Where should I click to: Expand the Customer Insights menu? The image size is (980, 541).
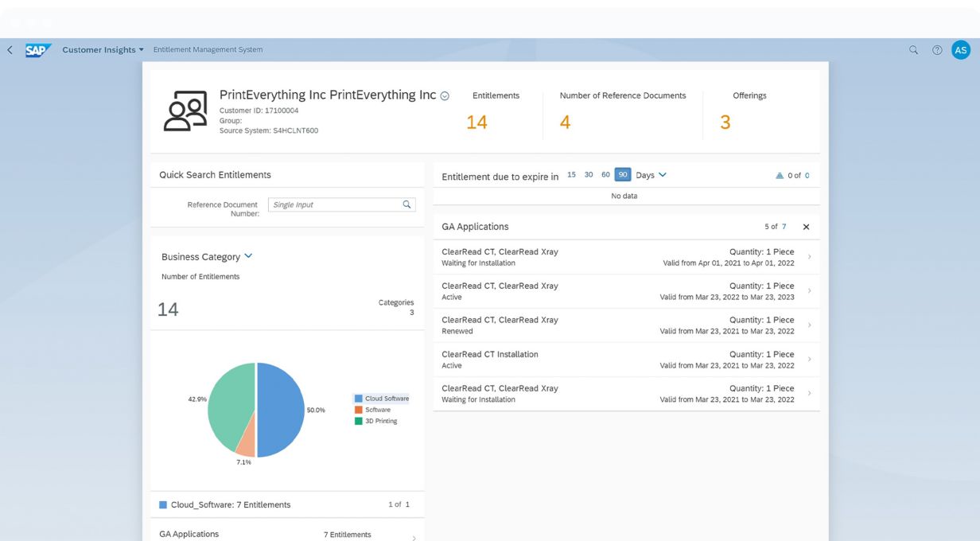[103, 50]
